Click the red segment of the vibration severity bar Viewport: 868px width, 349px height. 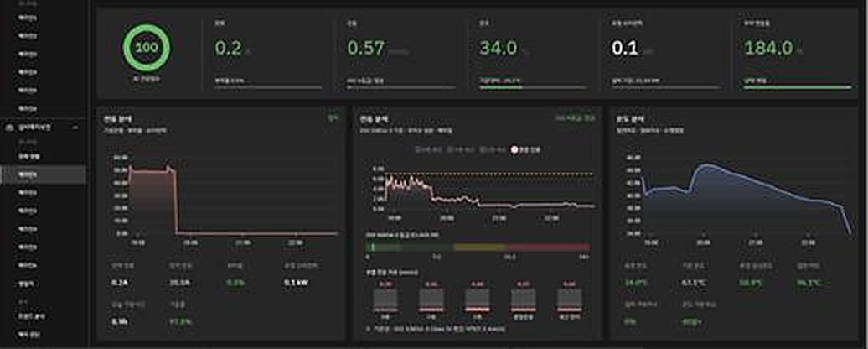click(x=549, y=247)
